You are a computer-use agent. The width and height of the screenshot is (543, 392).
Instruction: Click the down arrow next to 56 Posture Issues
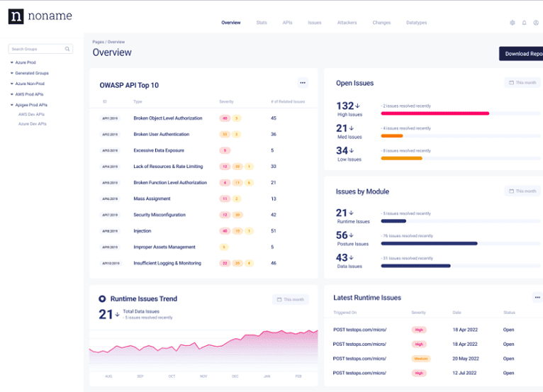click(351, 235)
